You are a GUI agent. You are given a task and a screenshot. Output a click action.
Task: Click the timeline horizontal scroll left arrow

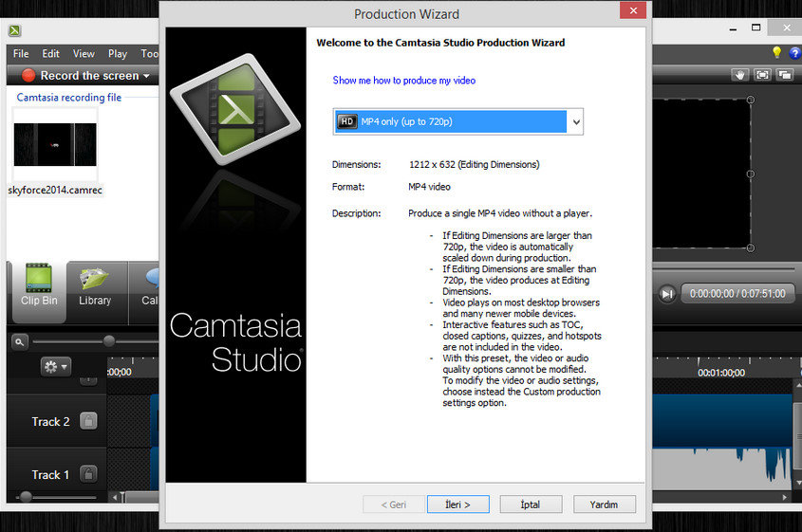click(115, 497)
